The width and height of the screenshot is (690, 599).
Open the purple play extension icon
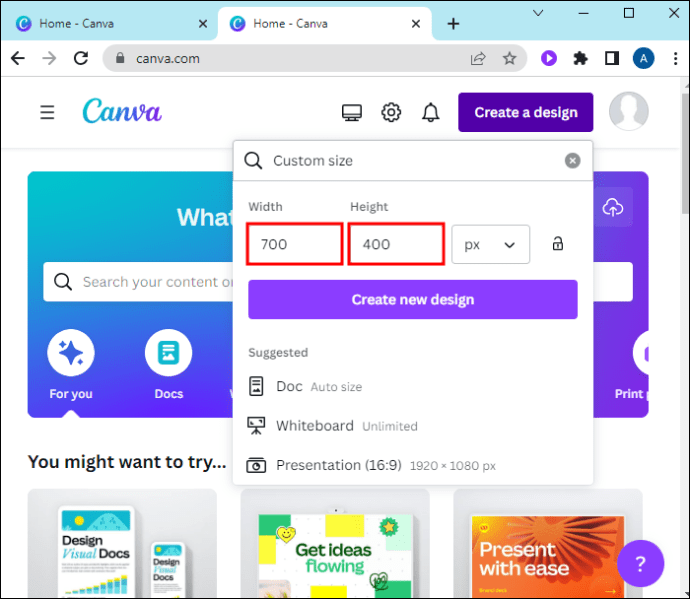549,58
